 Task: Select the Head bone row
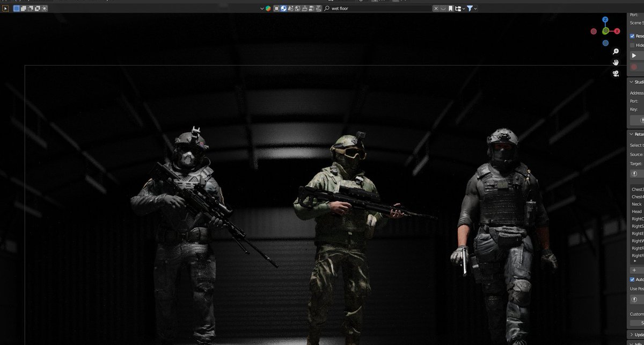(637, 211)
